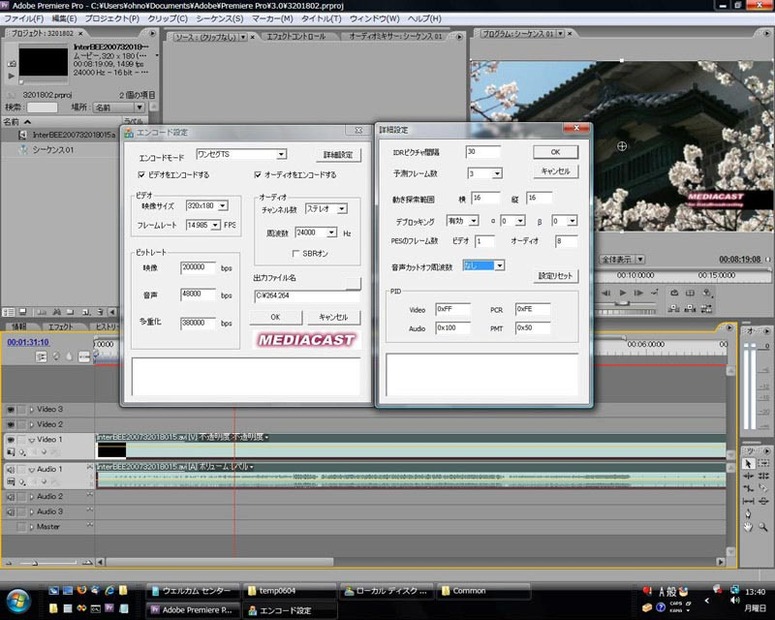Select the Selection arrow tool

(748, 464)
